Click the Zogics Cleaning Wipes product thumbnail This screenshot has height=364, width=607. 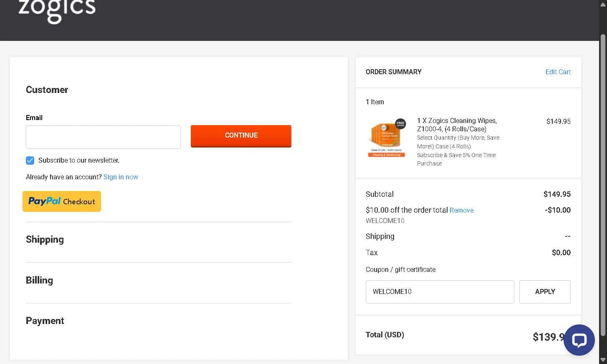[x=387, y=138]
